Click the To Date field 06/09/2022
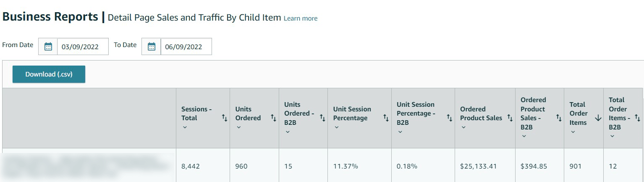The image size is (644, 182). 186,47
